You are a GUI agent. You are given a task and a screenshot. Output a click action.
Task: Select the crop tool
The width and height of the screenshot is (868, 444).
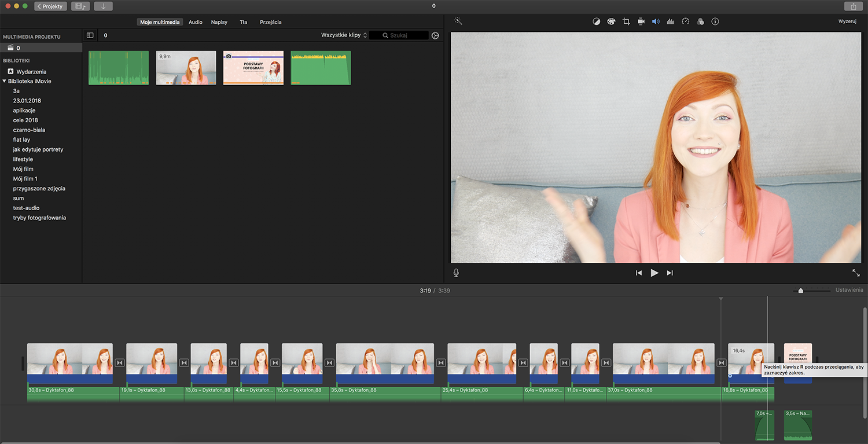click(x=626, y=21)
